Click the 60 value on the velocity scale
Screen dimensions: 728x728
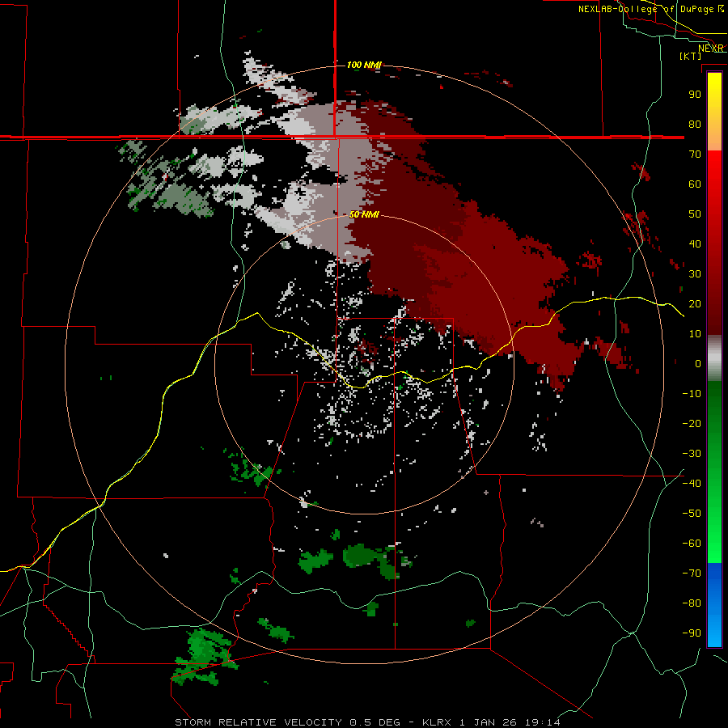tap(695, 184)
